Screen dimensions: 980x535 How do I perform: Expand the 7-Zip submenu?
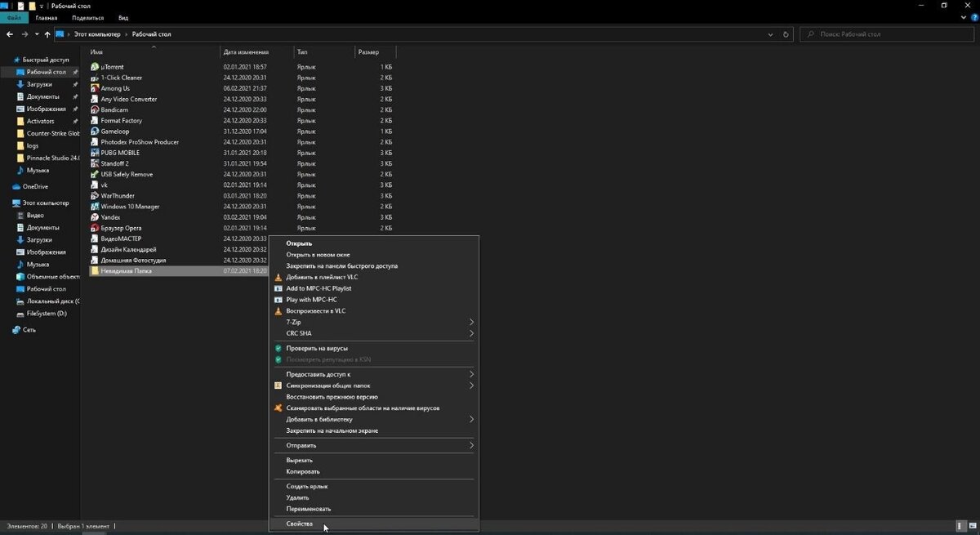(471, 322)
